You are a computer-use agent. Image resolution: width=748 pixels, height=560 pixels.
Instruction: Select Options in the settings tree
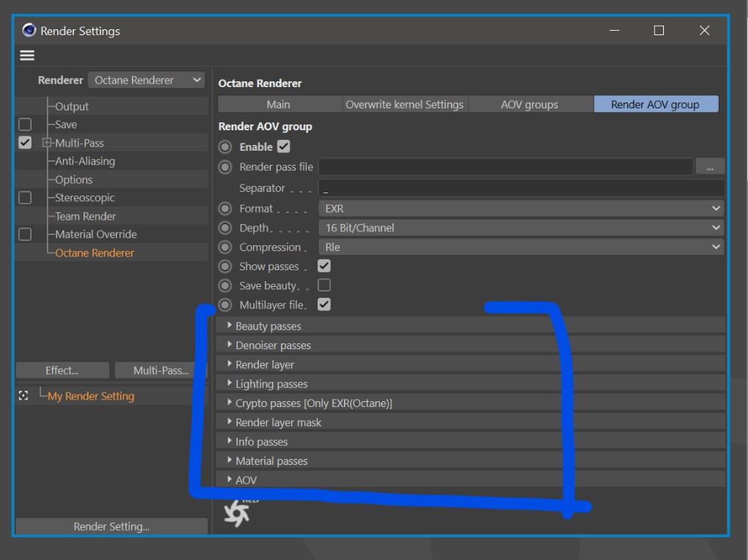coord(73,179)
